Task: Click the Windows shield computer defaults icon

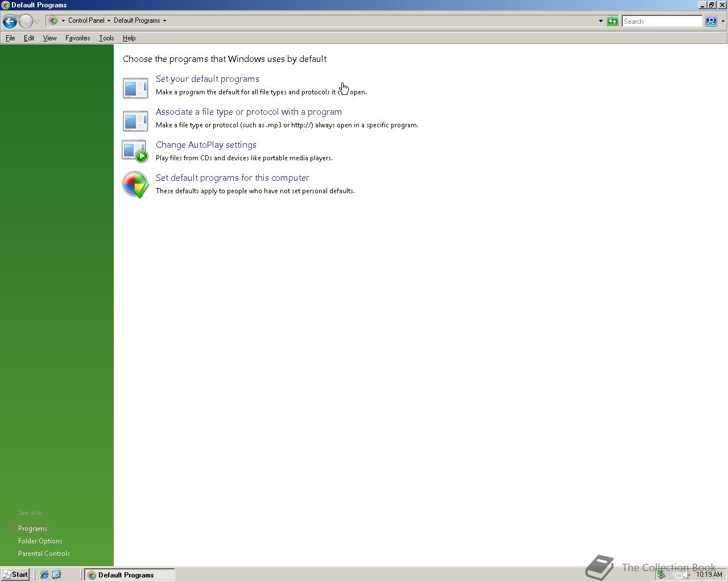Action: (x=135, y=185)
